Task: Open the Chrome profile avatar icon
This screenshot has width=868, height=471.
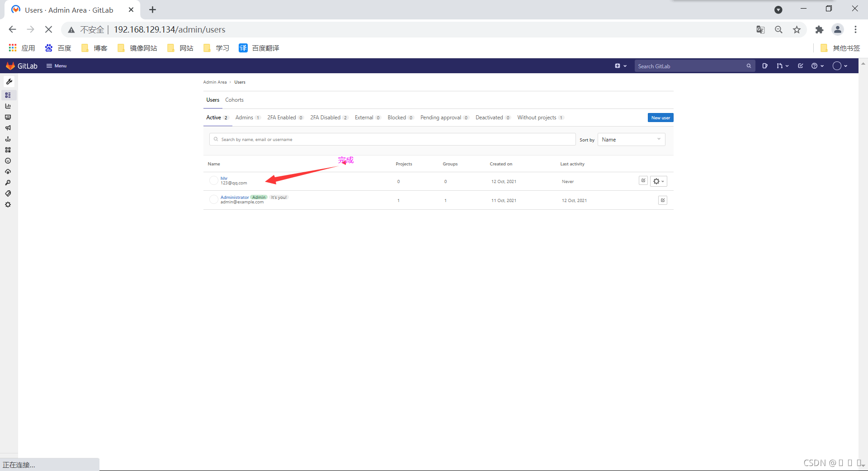Action: [837, 29]
